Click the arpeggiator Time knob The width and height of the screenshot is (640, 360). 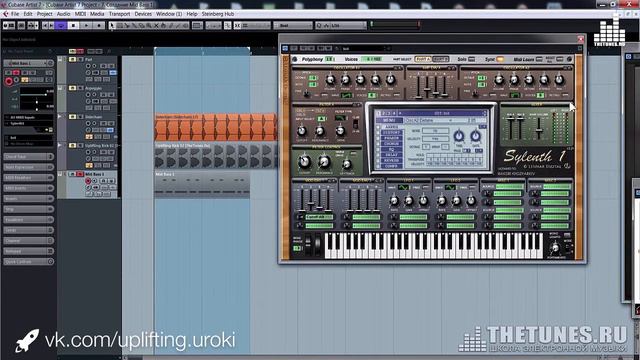click(459, 136)
